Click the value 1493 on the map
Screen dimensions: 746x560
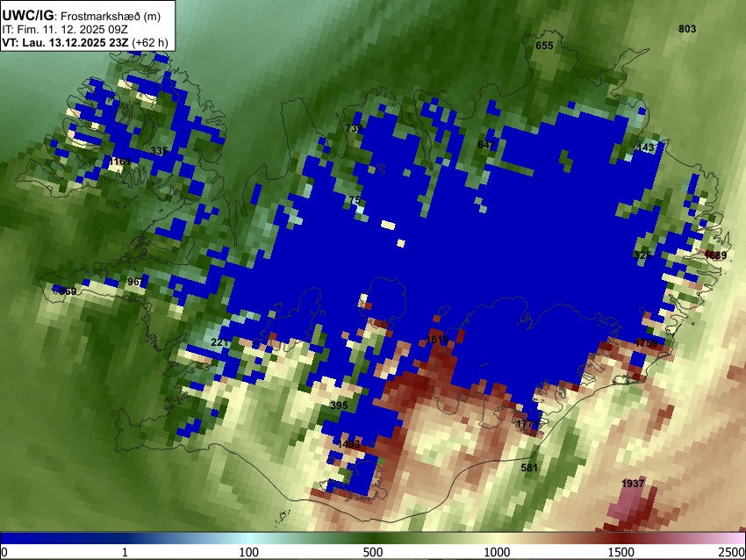point(348,444)
